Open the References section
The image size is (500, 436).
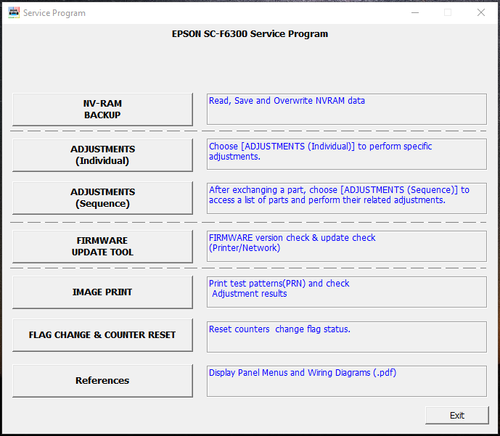click(x=102, y=380)
